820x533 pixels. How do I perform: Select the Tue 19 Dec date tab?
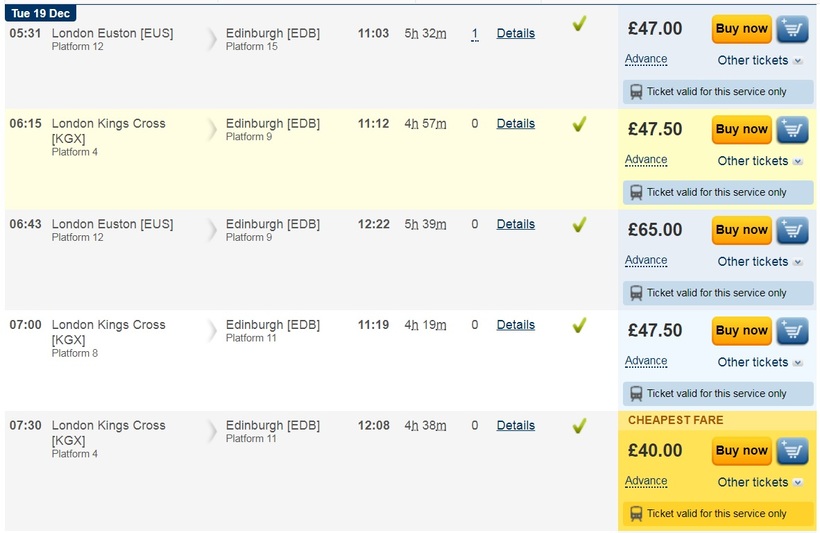click(40, 13)
